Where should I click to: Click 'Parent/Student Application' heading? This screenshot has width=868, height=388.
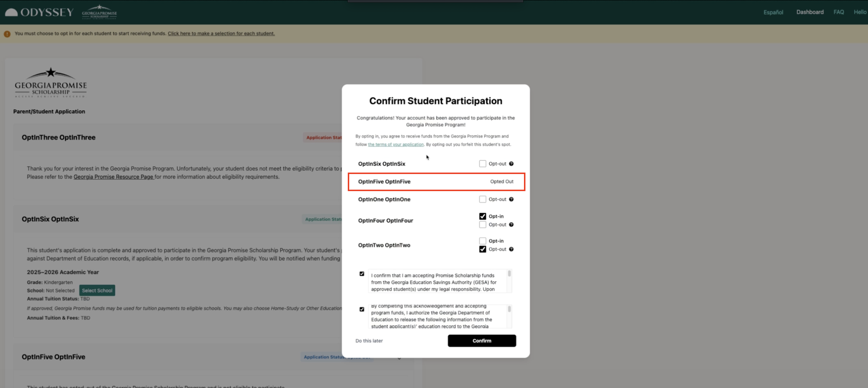point(49,111)
